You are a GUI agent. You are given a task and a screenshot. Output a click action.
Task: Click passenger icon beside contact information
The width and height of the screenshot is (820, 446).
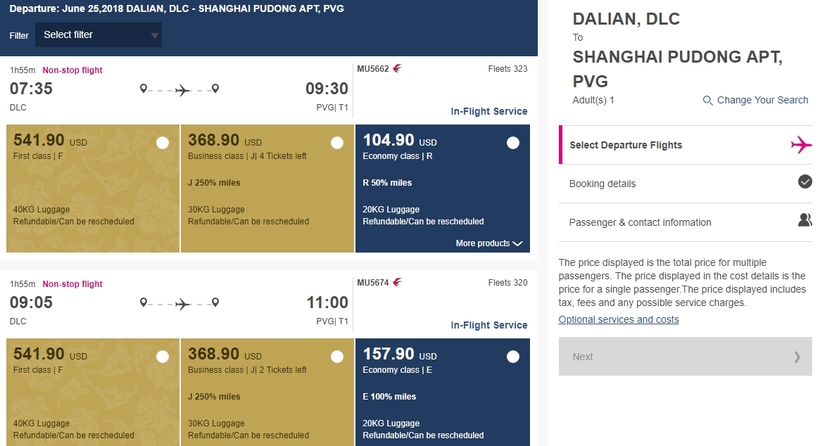click(x=805, y=220)
